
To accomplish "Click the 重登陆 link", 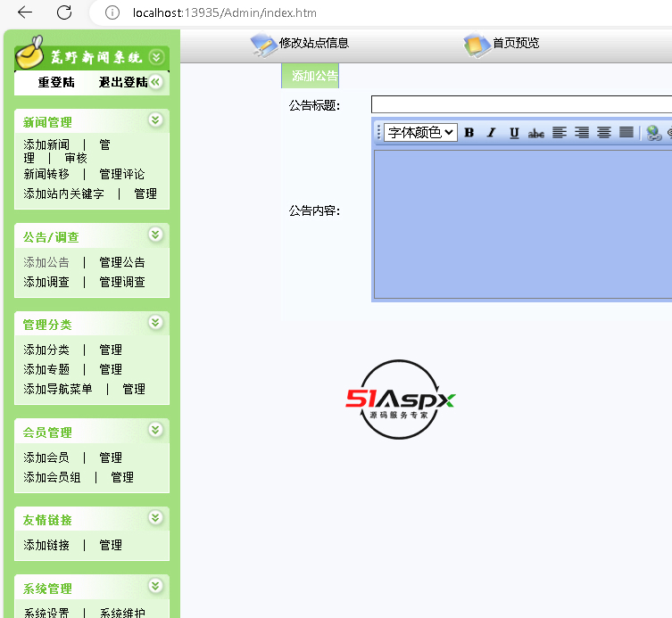I will [x=56, y=82].
